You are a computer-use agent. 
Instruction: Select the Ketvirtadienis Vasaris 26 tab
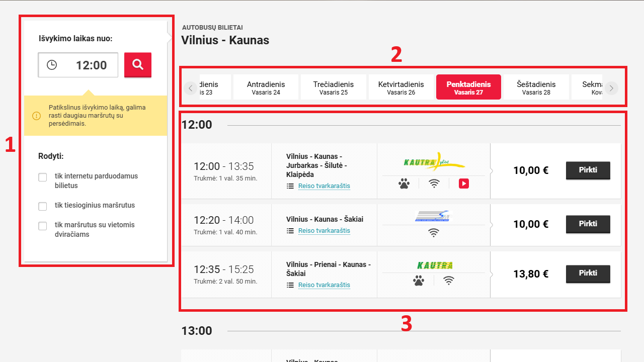click(x=401, y=87)
